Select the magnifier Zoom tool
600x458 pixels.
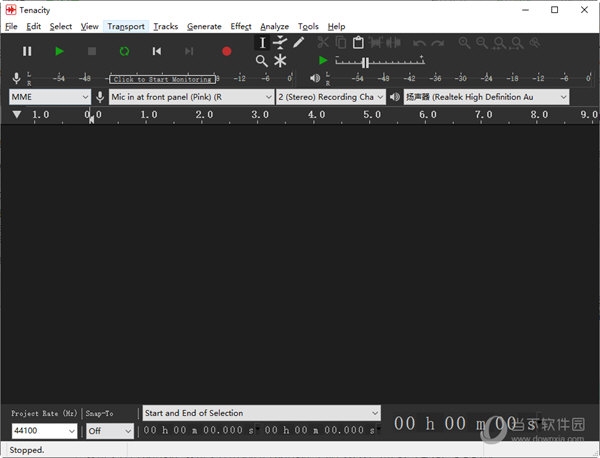point(262,61)
